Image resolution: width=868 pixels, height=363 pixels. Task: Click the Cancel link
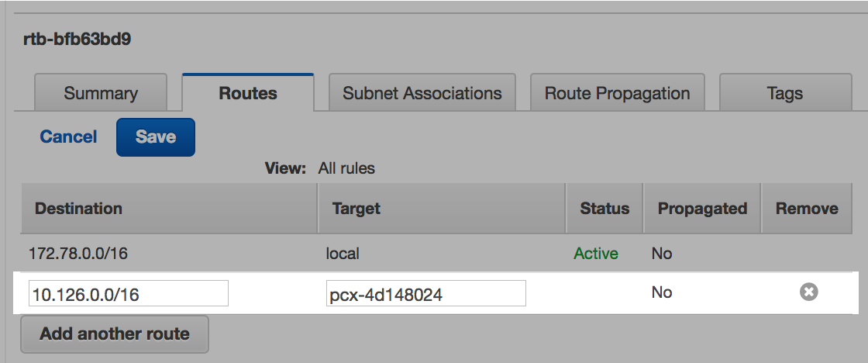click(68, 137)
